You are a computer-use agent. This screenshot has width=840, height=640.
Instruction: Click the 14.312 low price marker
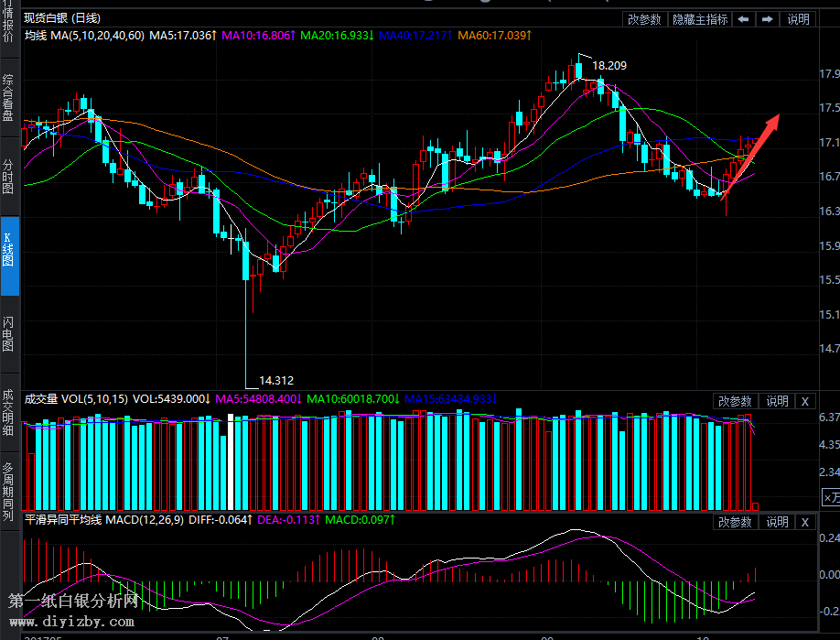click(276, 380)
